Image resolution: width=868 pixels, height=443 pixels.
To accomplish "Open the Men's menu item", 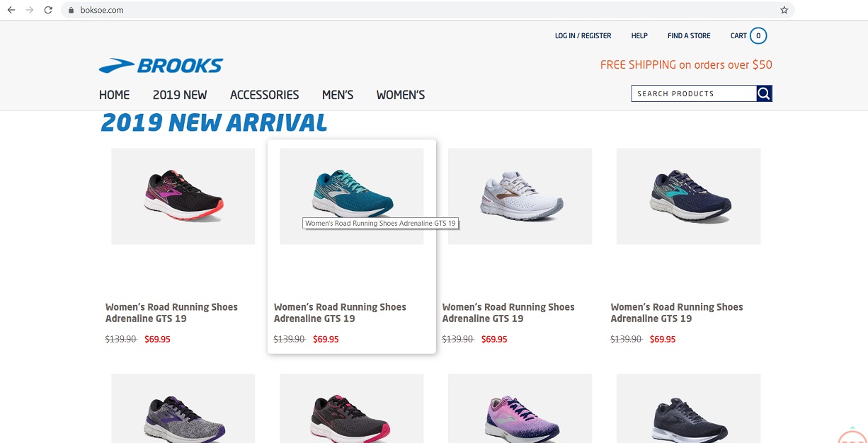I will pos(338,95).
